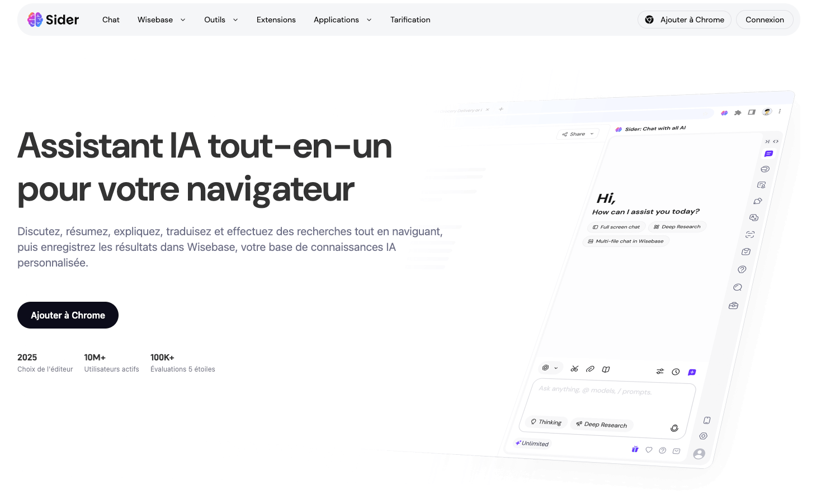Expand the Outils dropdown
The width and height of the screenshot is (816, 504).
click(221, 20)
